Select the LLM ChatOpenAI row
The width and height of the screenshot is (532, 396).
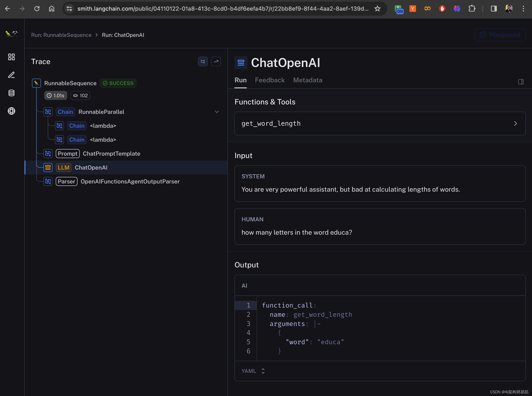126,167
